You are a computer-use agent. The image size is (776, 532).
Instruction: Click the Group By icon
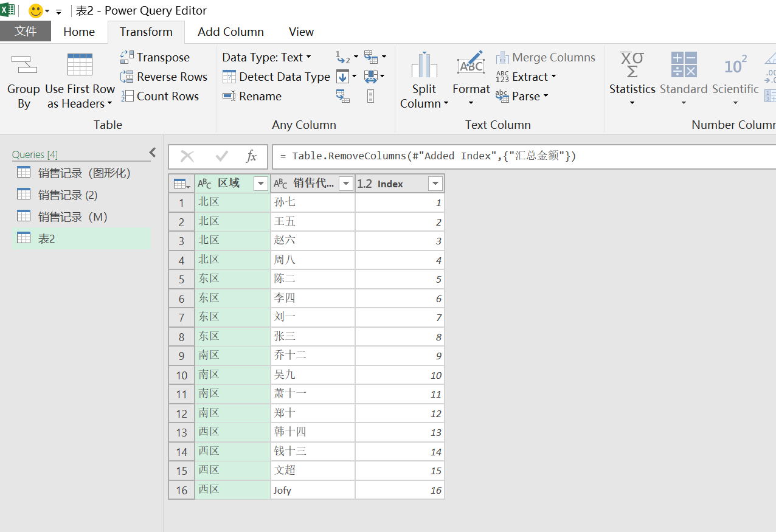pos(24,64)
